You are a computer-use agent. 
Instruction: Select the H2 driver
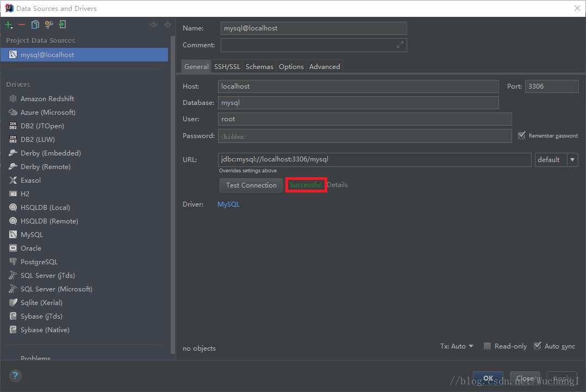click(24, 194)
